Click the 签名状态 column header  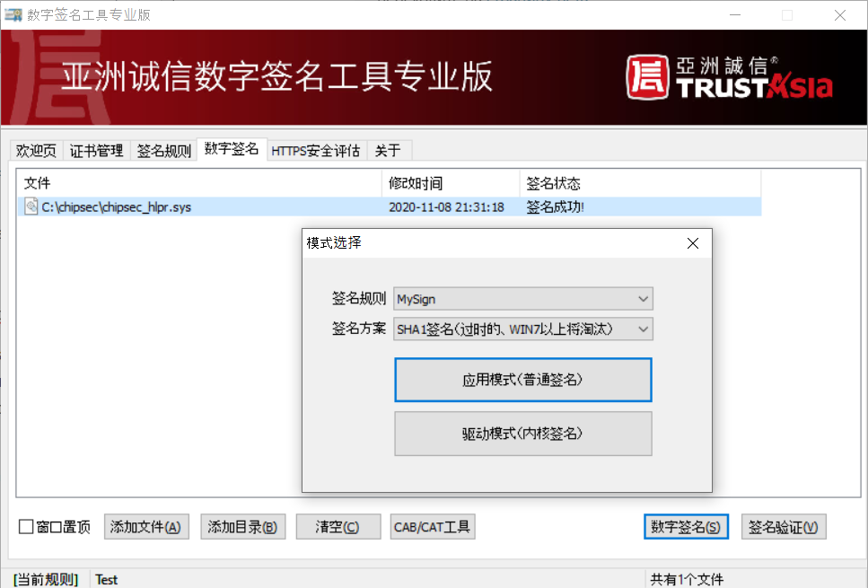pyautogui.click(x=641, y=183)
